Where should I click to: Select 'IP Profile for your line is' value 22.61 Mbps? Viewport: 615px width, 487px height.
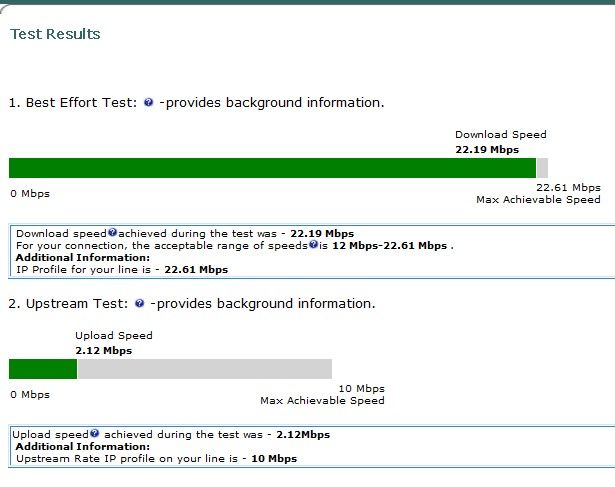(196, 270)
